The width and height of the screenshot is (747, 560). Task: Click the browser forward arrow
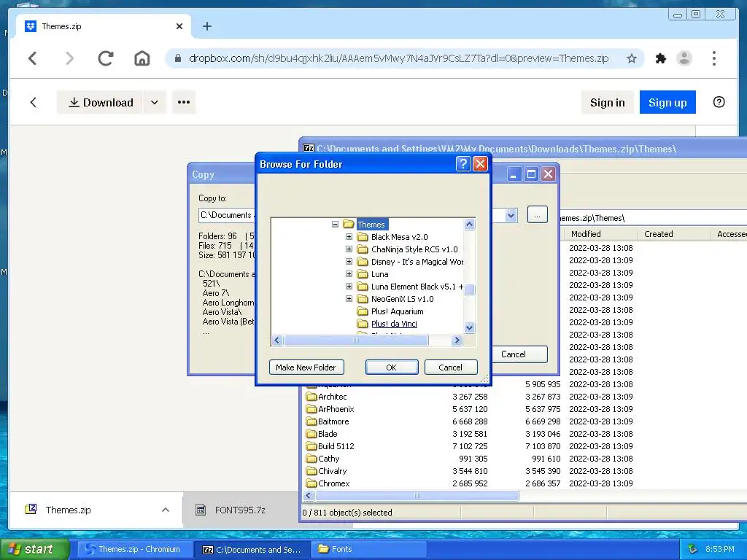pos(69,58)
